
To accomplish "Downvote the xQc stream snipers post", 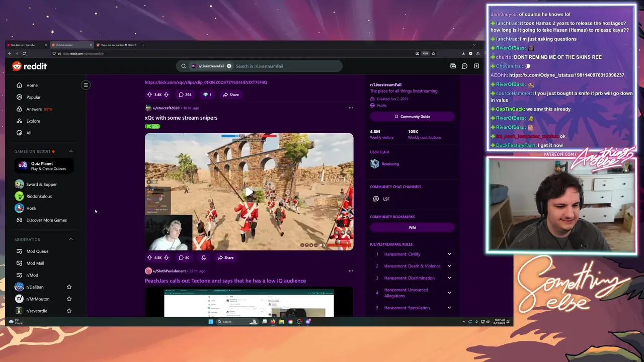I will pos(167,257).
